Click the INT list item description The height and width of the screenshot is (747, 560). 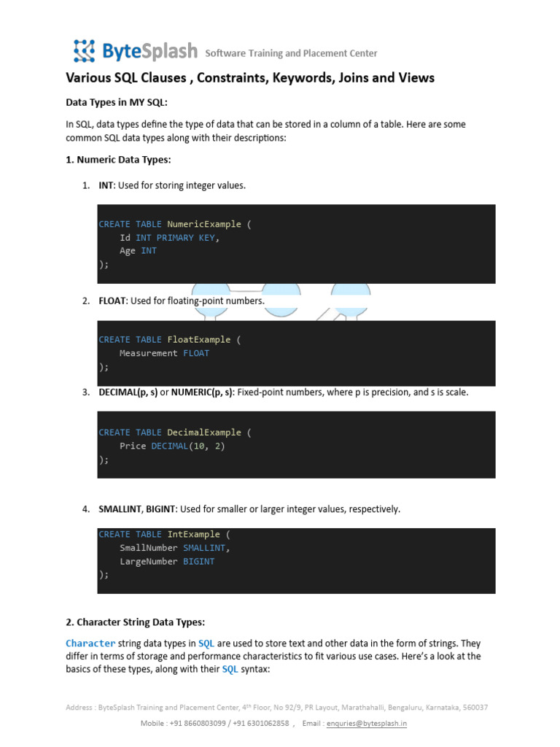(x=172, y=185)
